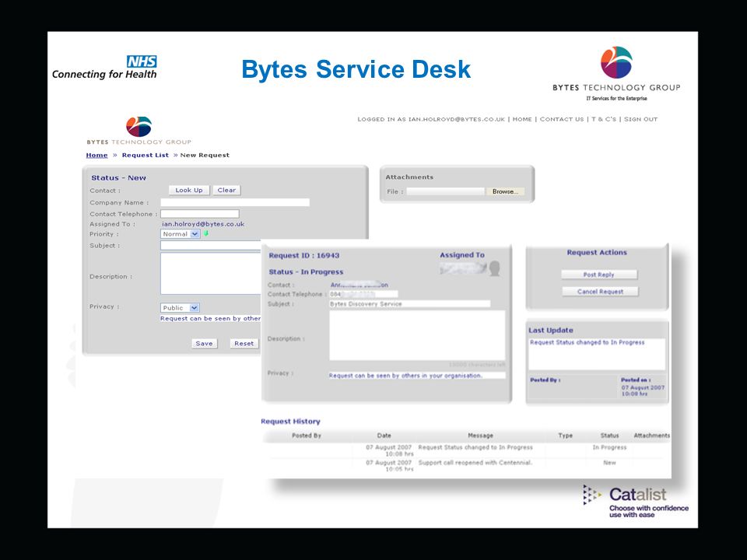The height and width of the screenshot is (560, 747).
Task: Click the assigned user avatar icon
Action: 495,268
